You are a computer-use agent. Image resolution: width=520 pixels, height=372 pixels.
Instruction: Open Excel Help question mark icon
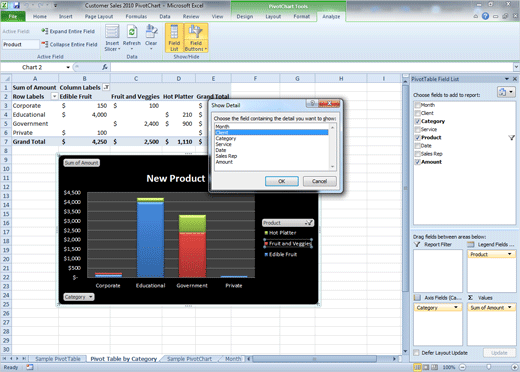485,16
